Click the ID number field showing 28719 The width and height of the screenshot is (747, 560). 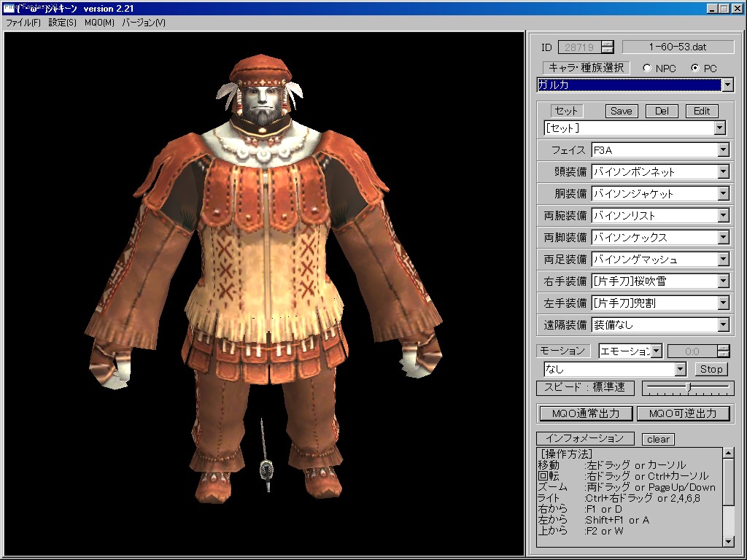(578, 47)
